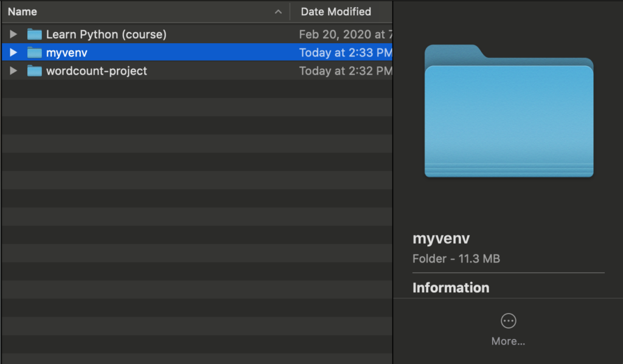Image resolution: width=623 pixels, height=364 pixels.
Task: Open the More... actions icon in preview pane
Action: point(508,321)
